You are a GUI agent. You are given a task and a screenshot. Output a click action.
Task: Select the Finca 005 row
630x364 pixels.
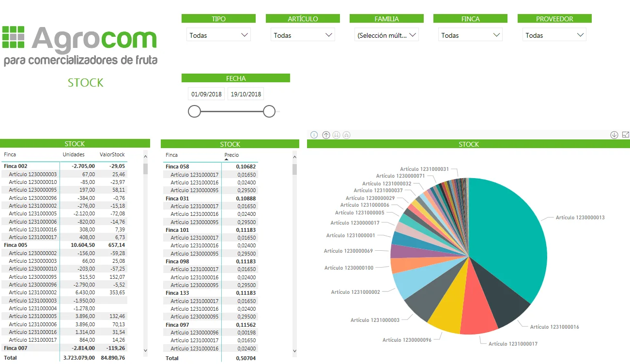tap(64, 245)
